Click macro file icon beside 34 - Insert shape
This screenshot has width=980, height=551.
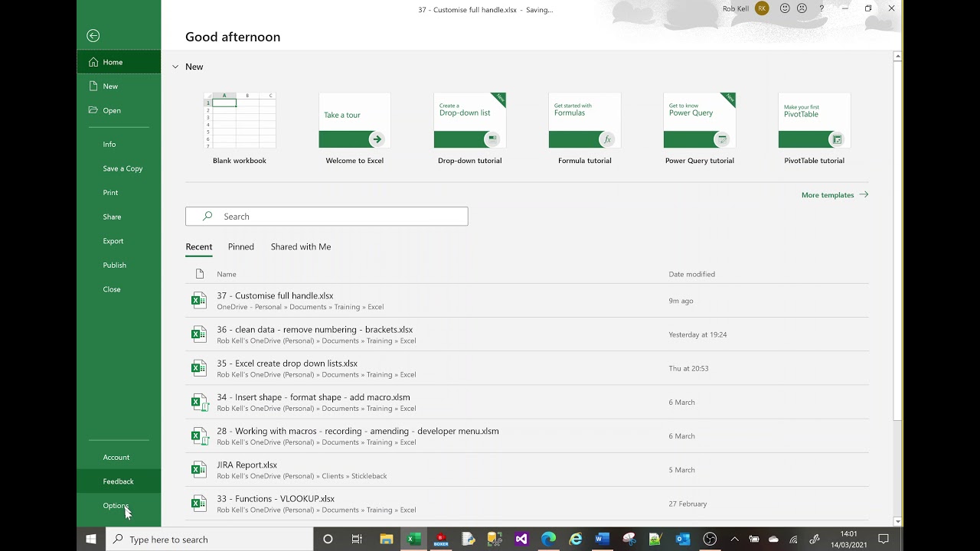(x=199, y=402)
